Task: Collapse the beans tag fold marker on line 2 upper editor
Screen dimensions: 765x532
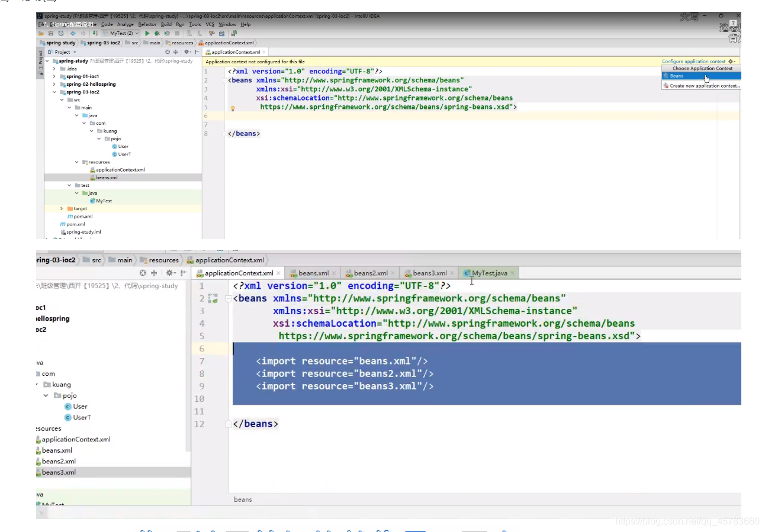Action: (x=226, y=80)
